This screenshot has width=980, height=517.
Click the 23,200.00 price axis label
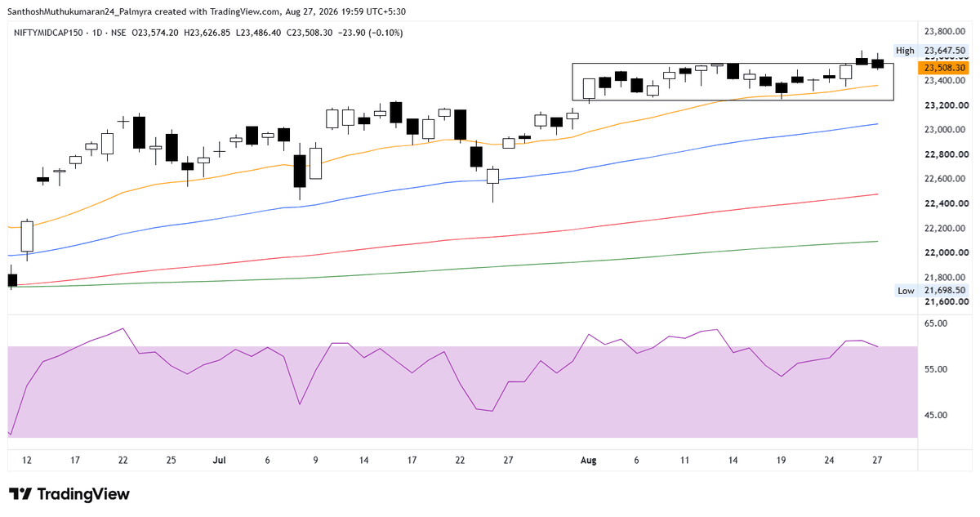[946, 105]
